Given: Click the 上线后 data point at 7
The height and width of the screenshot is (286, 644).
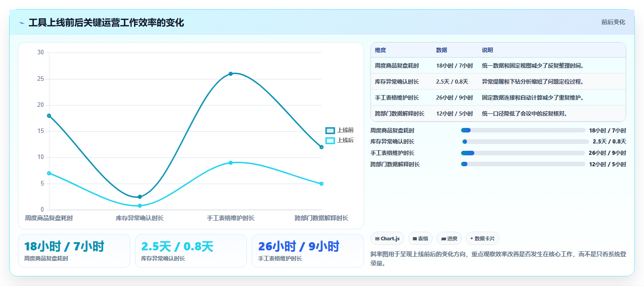Looking at the screenshot, I should point(49,173).
